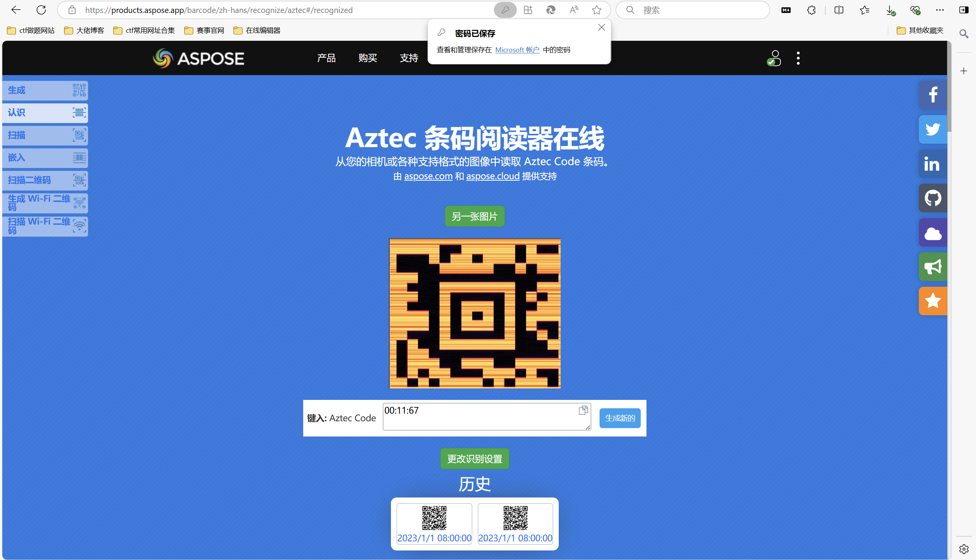This screenshot has height=560, width=976.
Task: Open the ctf做题网站 bookmark folder
Action: pyautogui.click(x=31, y=30)
